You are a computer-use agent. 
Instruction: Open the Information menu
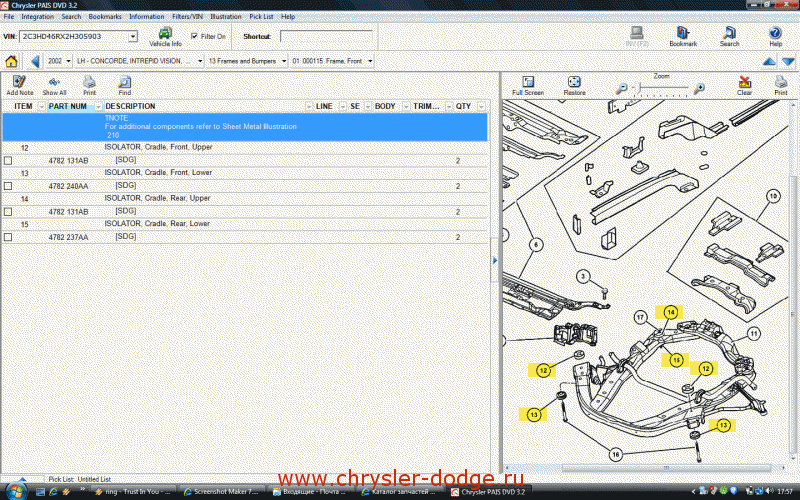[146, 17]
